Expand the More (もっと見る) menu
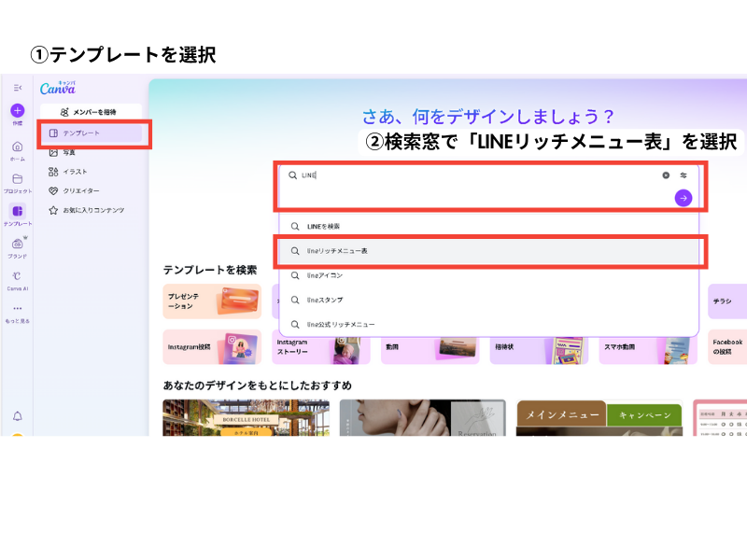This screenshot has width=747, height=560. (18, 312)
